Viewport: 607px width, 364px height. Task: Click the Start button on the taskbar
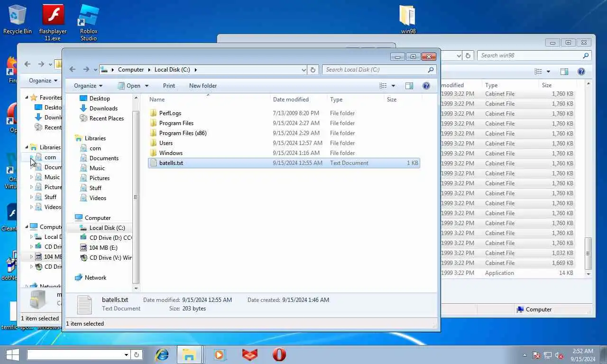(x=12, y=355)
